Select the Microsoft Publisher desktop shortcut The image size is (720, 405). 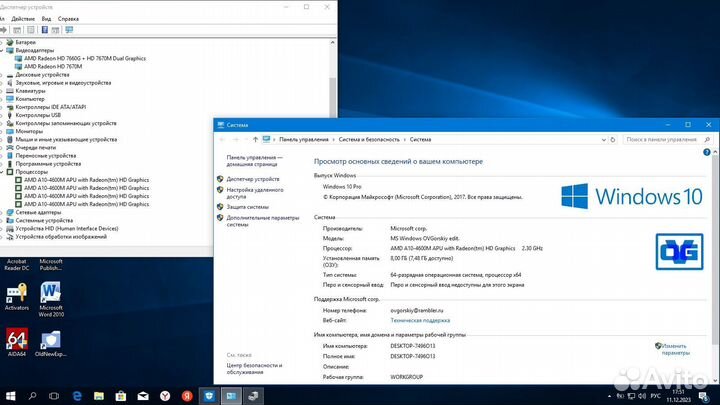tap(51, 264)
